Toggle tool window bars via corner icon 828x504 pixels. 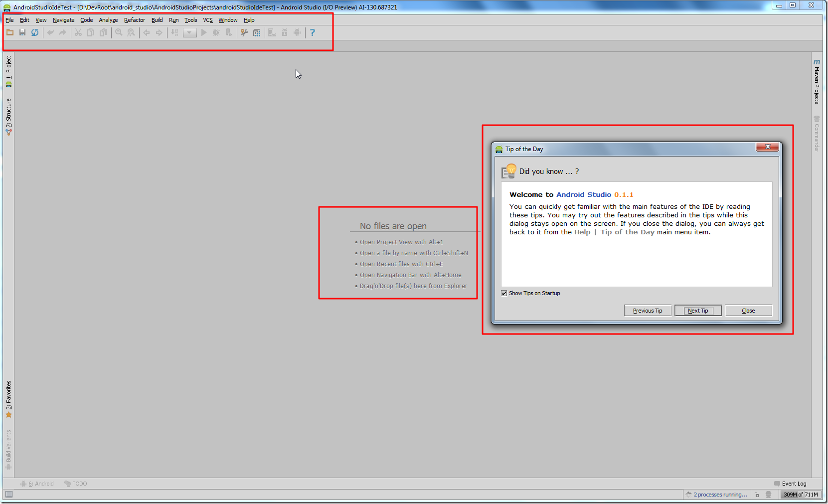tap(9, 495)
